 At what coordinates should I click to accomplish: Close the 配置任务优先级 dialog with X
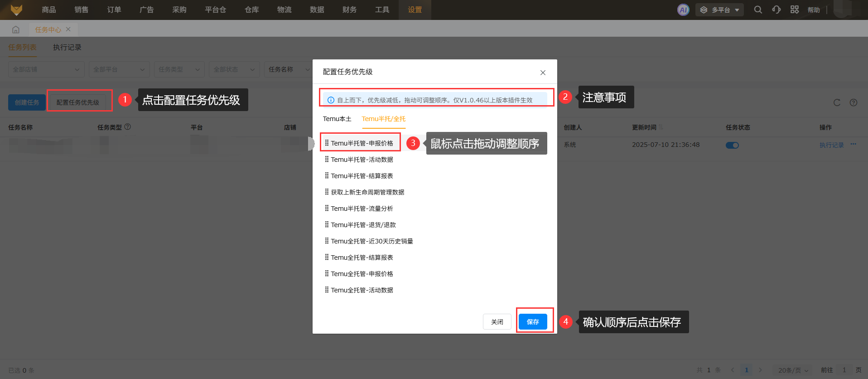543,73
